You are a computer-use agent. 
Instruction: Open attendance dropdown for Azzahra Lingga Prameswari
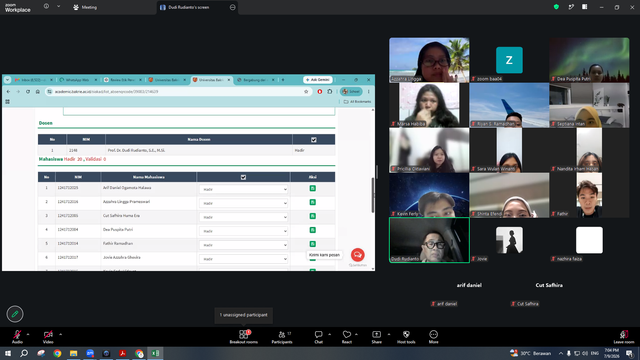(243, 203)
